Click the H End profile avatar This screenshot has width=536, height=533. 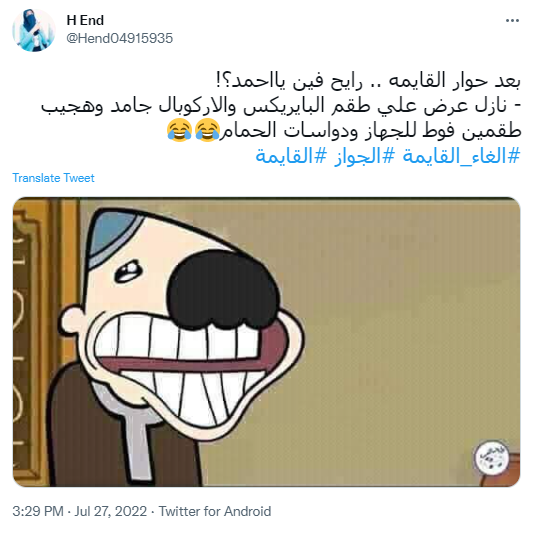pyautogui.click(x=34, y=30)
